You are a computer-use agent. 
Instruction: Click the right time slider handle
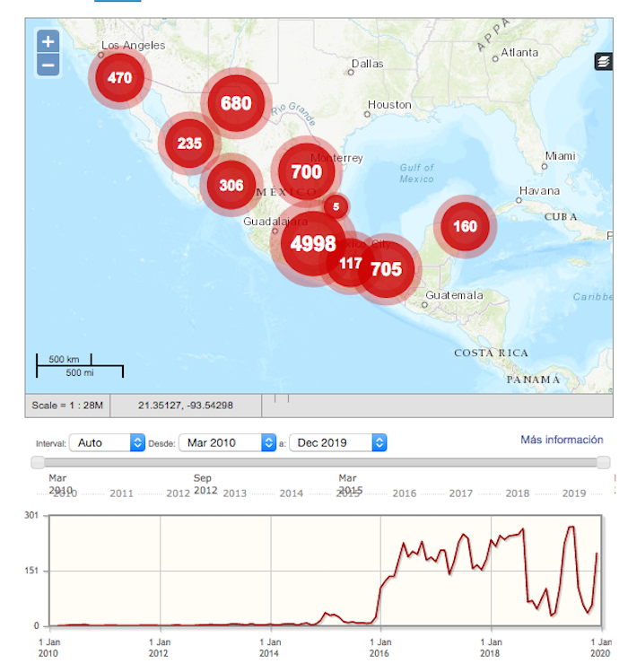pyautogui.click(x=603, y=462)
